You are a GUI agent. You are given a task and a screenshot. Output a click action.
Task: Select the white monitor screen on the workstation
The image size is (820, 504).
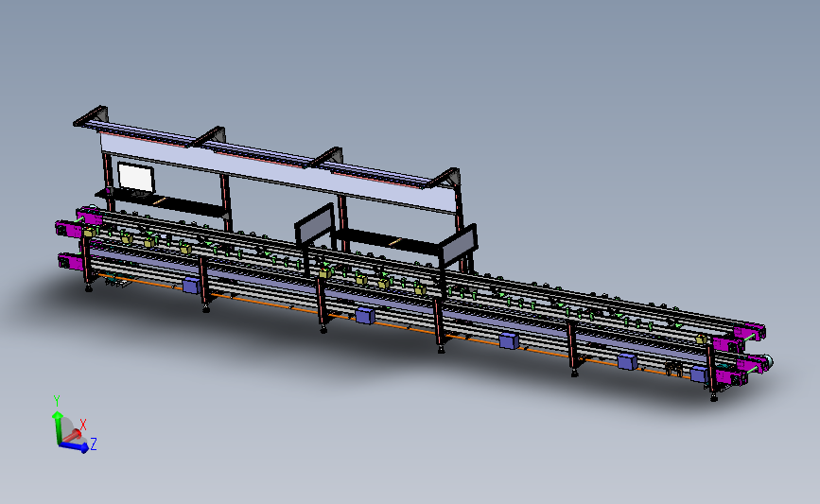click(x=136, y=178)
